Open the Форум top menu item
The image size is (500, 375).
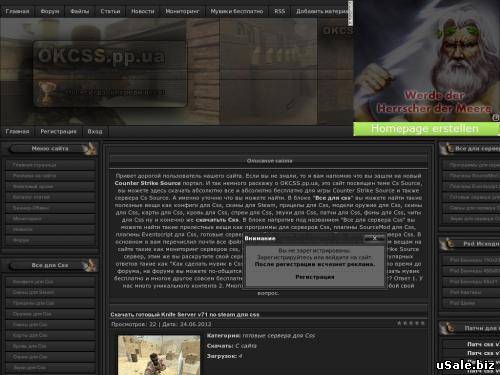coord(50,11)
